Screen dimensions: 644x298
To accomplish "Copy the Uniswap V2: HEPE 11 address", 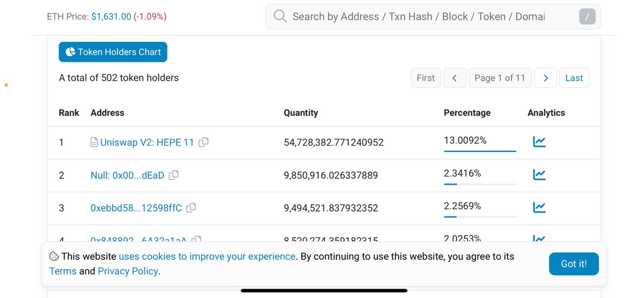I will click(203, 142).
